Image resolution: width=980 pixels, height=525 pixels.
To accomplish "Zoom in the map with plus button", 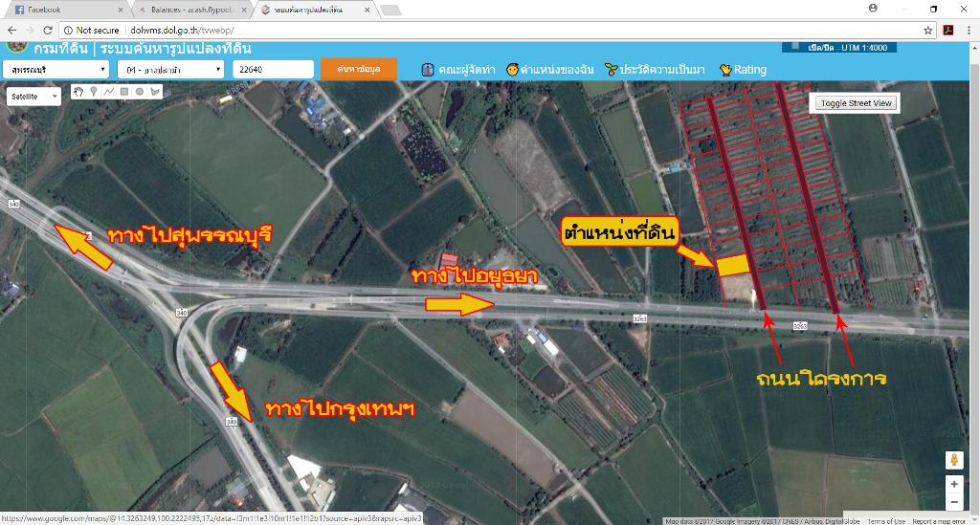I will [x=954, y=484].
